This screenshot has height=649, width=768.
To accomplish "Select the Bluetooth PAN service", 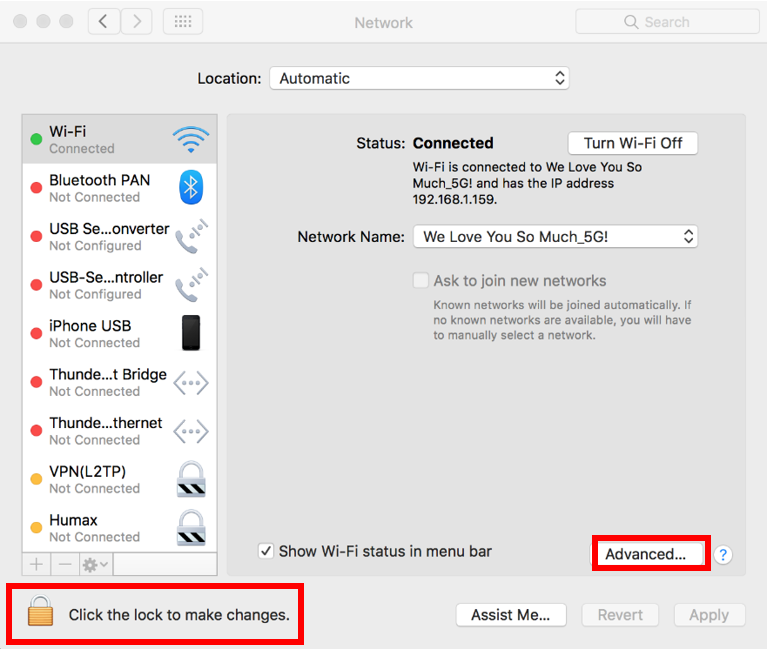I will pos(120,188).
